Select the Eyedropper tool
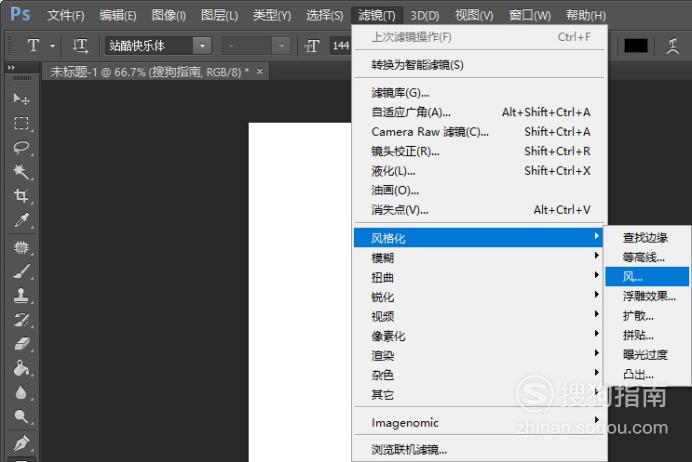692x462 pixels. click(x=21, y=220)
